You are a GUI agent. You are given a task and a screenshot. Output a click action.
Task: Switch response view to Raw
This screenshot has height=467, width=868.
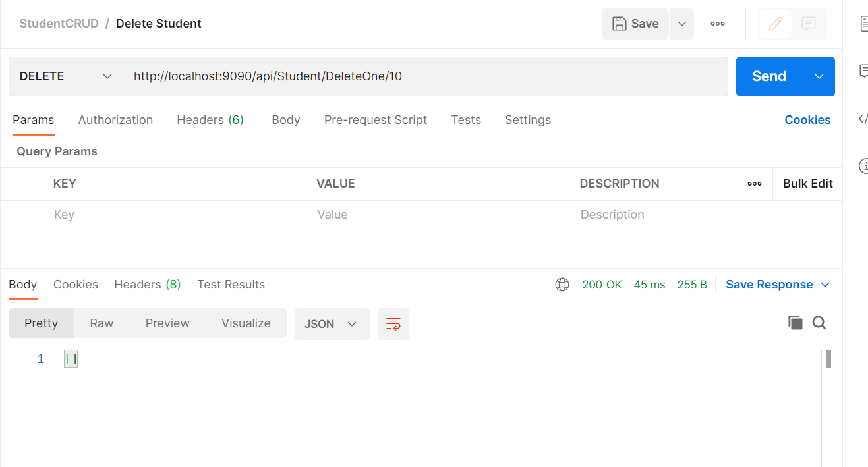coord(101,323)
